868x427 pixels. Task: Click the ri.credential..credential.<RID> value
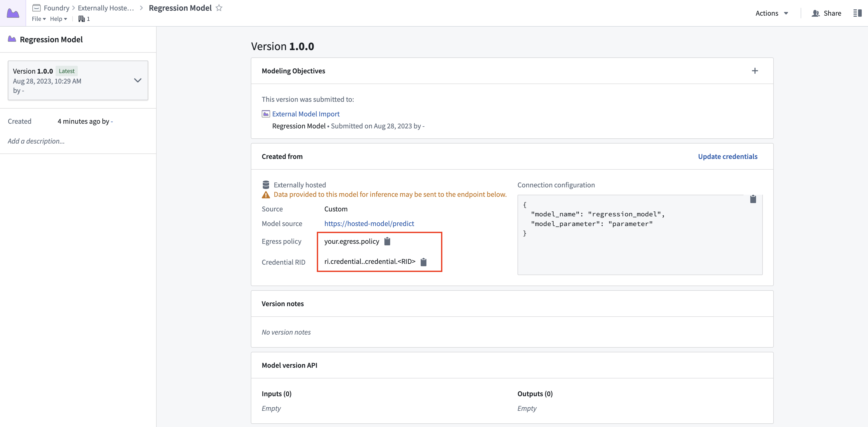point(370,262)
